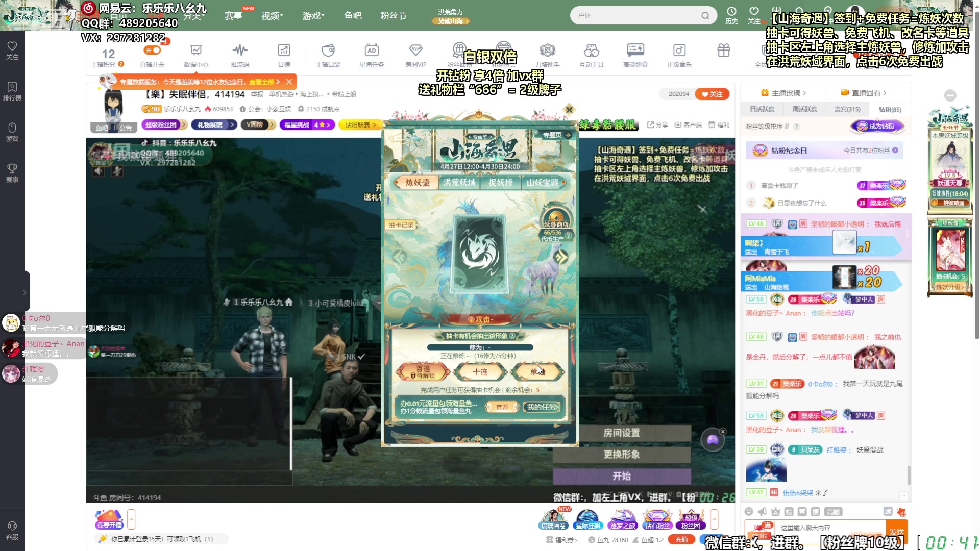Select the 钻石粉丝 gift icon

(x=657, y=519)
